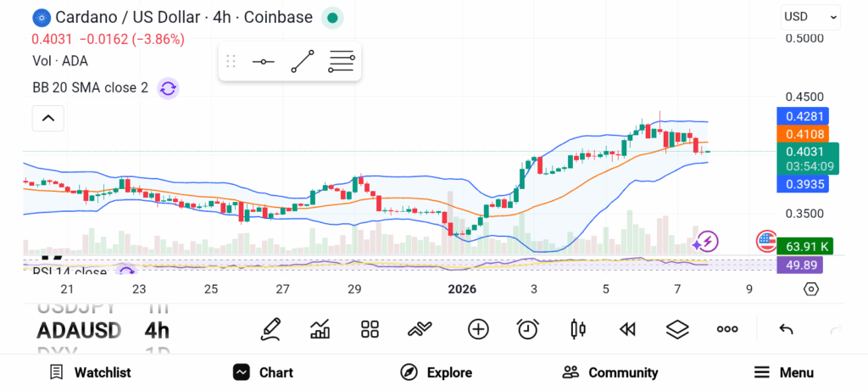Open the USD currency dropdown
The width and height of the screenshot is (868, 391).
810,16
